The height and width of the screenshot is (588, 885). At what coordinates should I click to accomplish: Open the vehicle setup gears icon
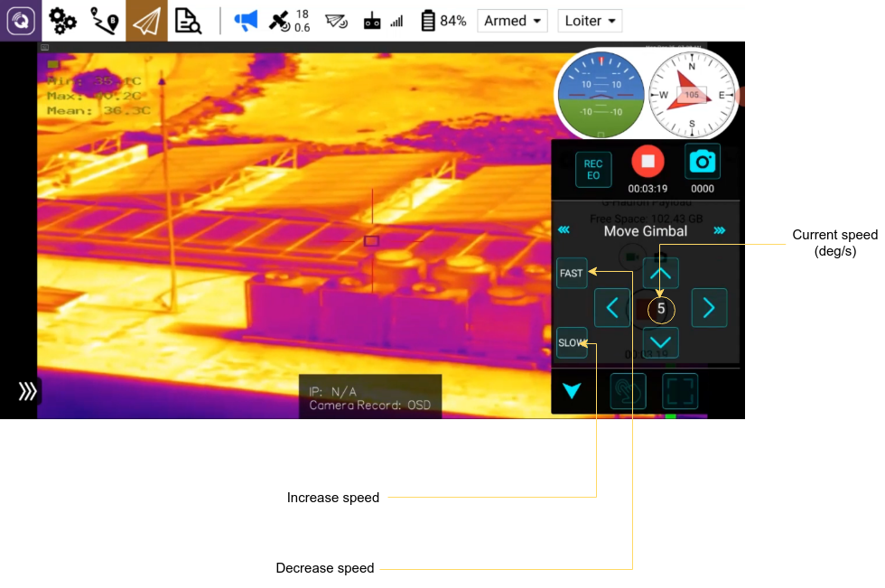[x=61, y=21]
